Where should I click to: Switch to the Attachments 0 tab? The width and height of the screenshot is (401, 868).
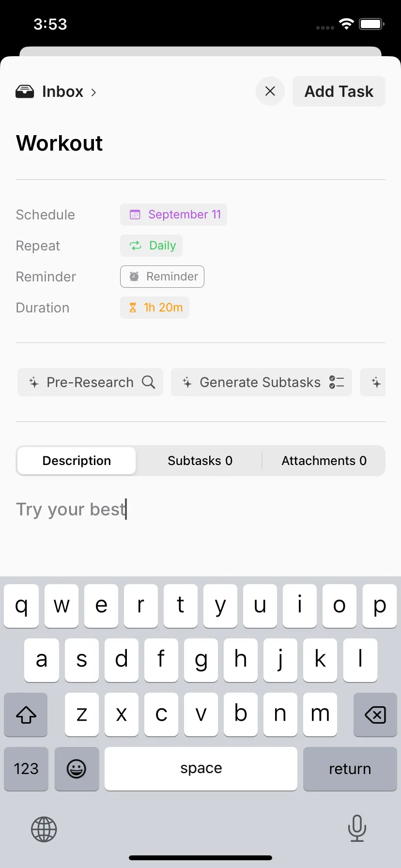pos(324,461)
